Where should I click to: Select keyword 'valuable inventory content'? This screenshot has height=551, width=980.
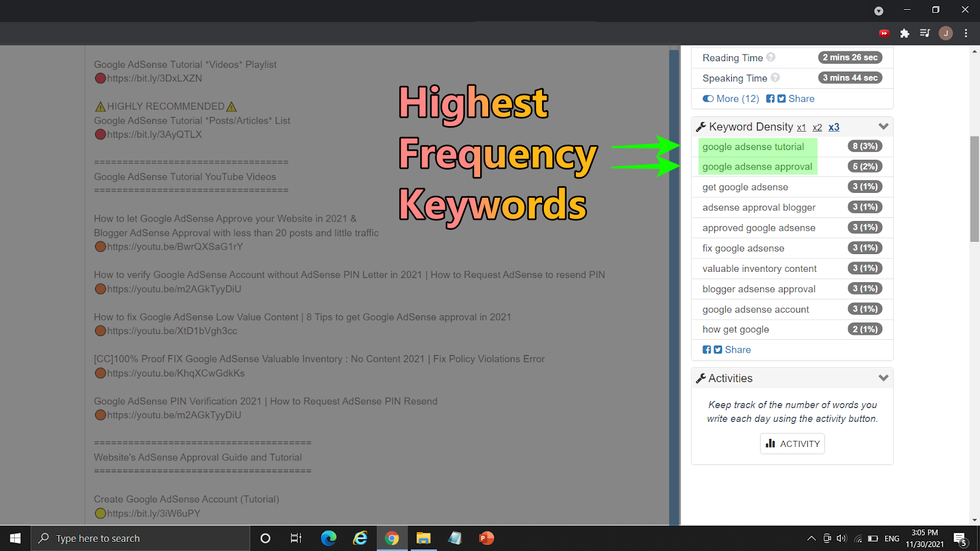[759, 268]
